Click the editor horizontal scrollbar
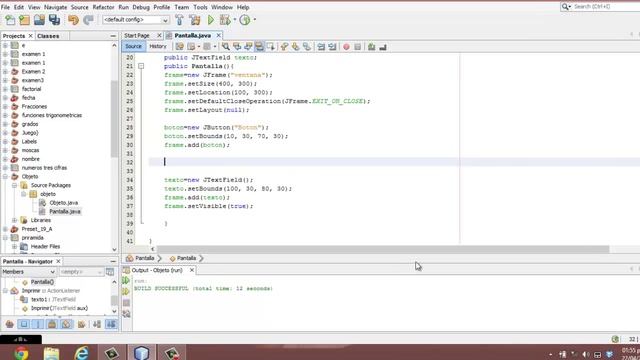Screen dimensions: 640x360 [383, 249]
